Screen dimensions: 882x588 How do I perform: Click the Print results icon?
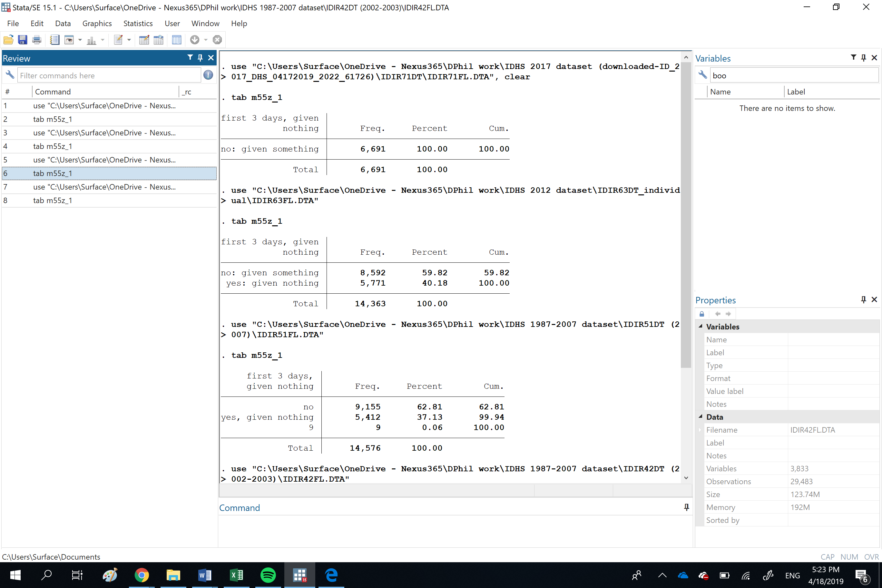point(37,40)
